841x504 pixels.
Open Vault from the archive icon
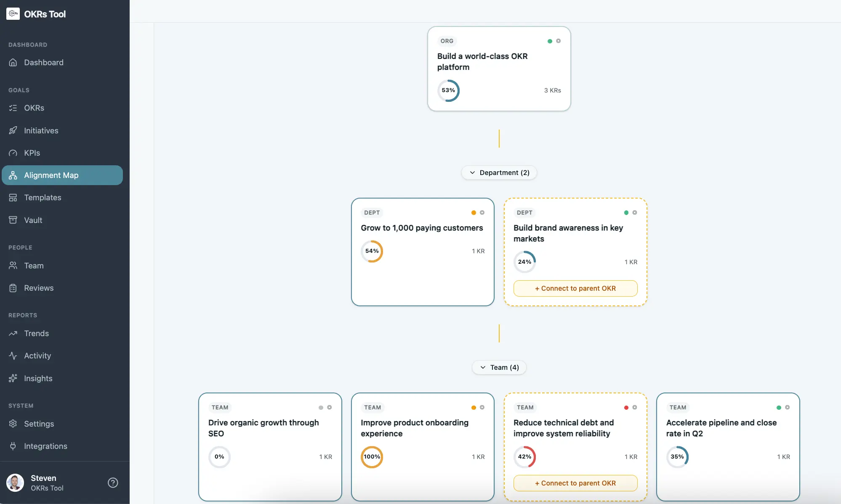point(13,220)
